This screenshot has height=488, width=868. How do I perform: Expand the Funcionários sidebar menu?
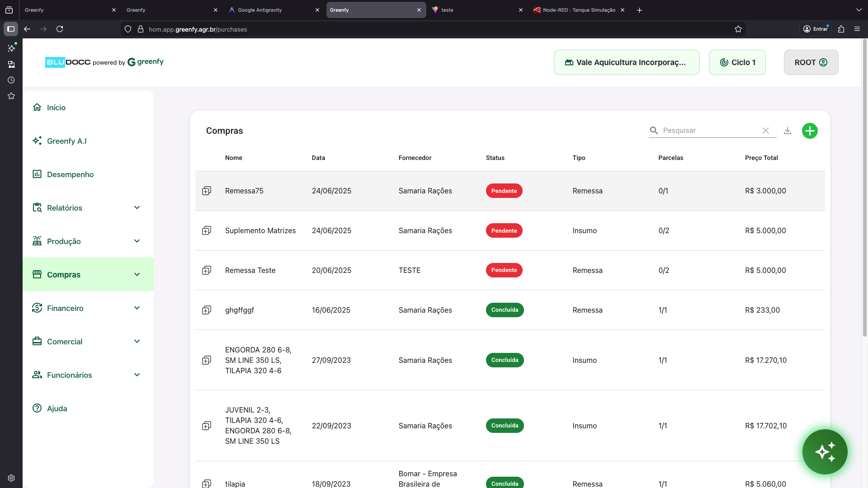pos(137,375)
